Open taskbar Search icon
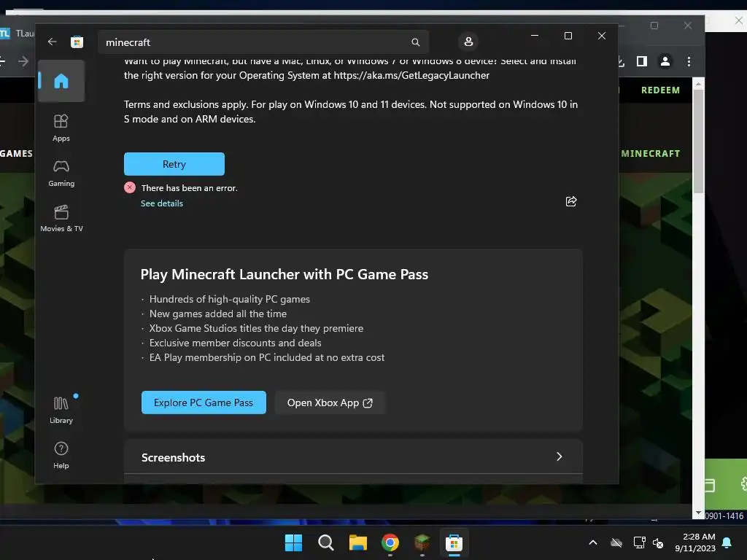The width and height of the screenshot is (747, 560). point(326,542)
